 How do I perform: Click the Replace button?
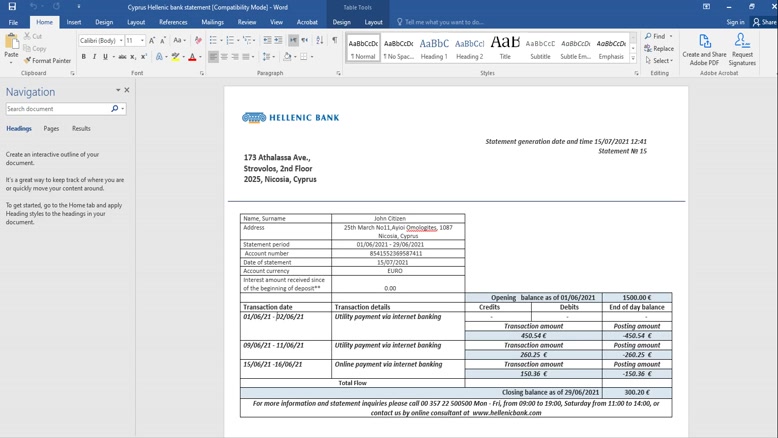(659, 49)
